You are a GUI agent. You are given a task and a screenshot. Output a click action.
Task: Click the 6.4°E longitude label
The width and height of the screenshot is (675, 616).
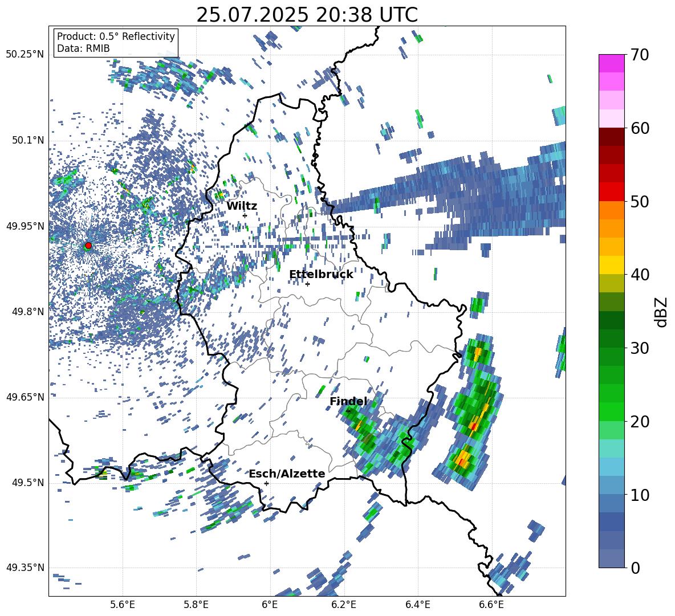click(x=417, y=605)
